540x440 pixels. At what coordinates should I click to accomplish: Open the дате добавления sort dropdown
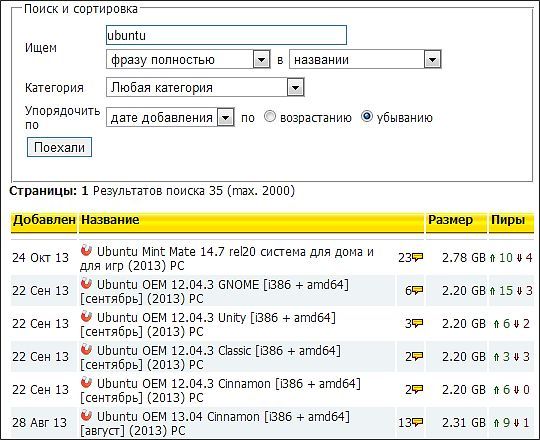pyautogui.click(x=170, y=118)
